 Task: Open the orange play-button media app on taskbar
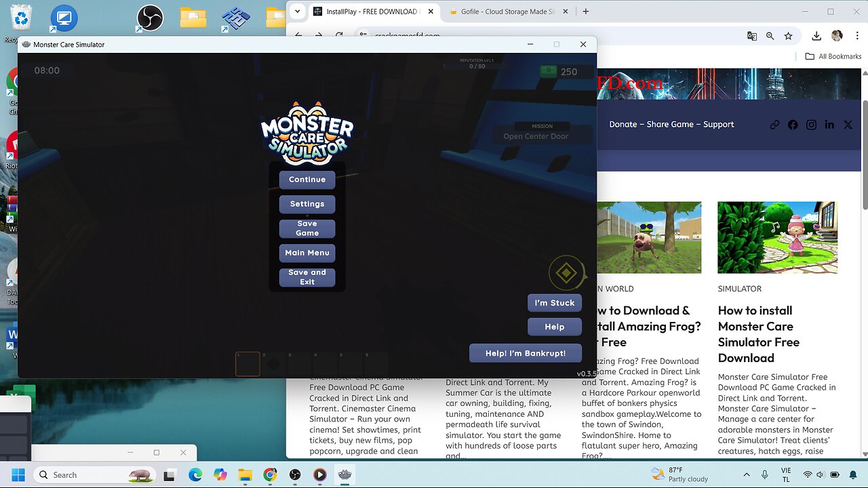click(x=320, y=474)
